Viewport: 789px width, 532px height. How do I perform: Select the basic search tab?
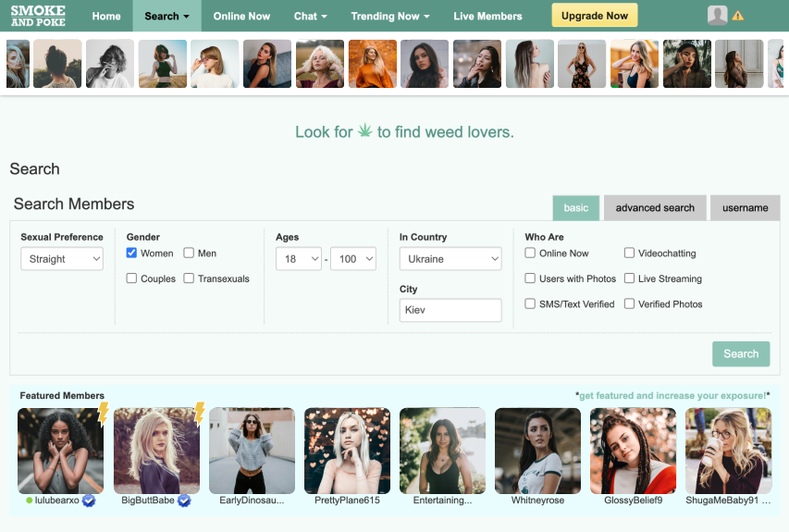click(x=576, y=208)
